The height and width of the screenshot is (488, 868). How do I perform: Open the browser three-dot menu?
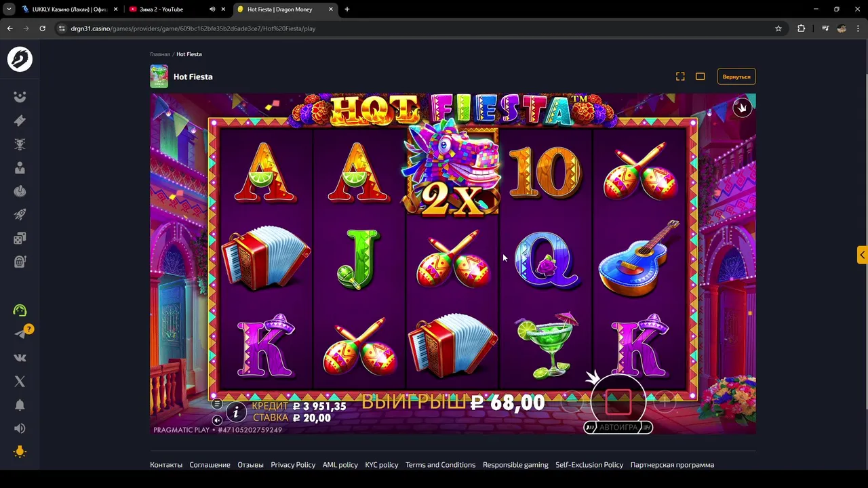pyautogui.click(x=859, y=28)
